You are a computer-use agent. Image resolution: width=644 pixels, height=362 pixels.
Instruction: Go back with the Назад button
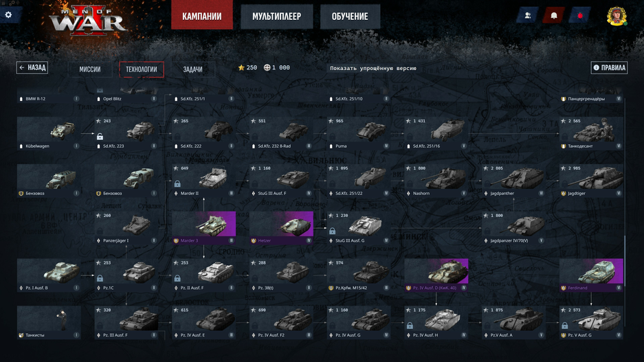32,67
